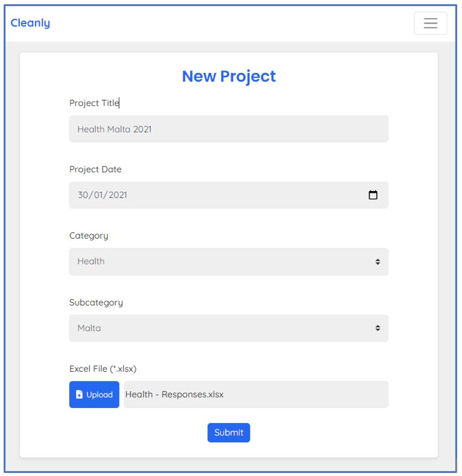Click the Subcategory label
Screen dimensions: 462x476
pyautogui.click(x=96, y=302)
